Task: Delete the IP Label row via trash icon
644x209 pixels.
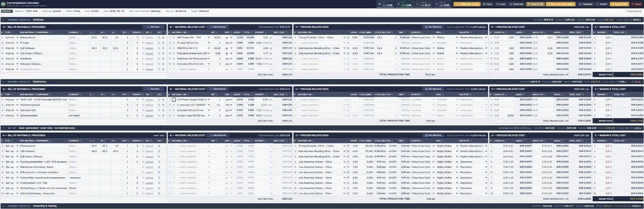Action: pyautogui.click(x=163, y=43)
